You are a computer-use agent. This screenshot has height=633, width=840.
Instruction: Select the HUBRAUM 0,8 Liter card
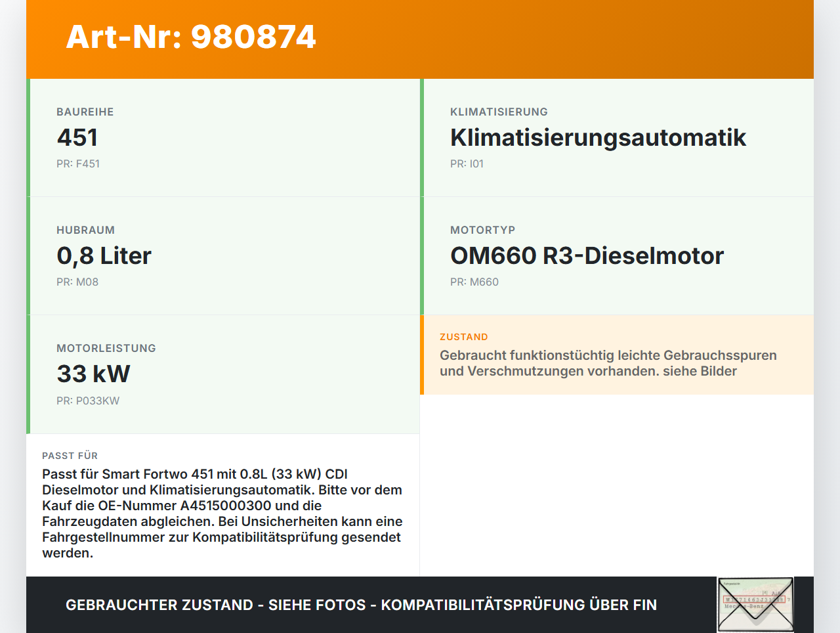[x=223, y=255]
